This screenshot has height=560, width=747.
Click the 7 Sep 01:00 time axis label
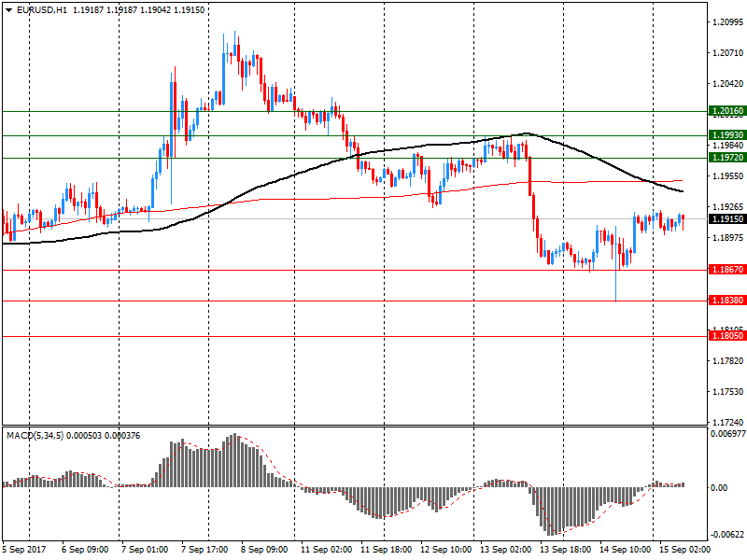145,550
